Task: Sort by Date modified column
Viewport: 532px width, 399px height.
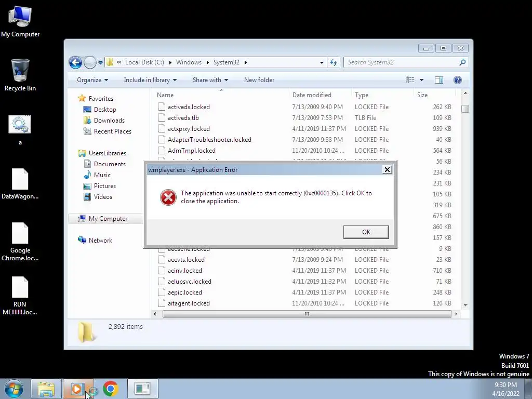Action: pyautogui.click(x=320, y=95)
